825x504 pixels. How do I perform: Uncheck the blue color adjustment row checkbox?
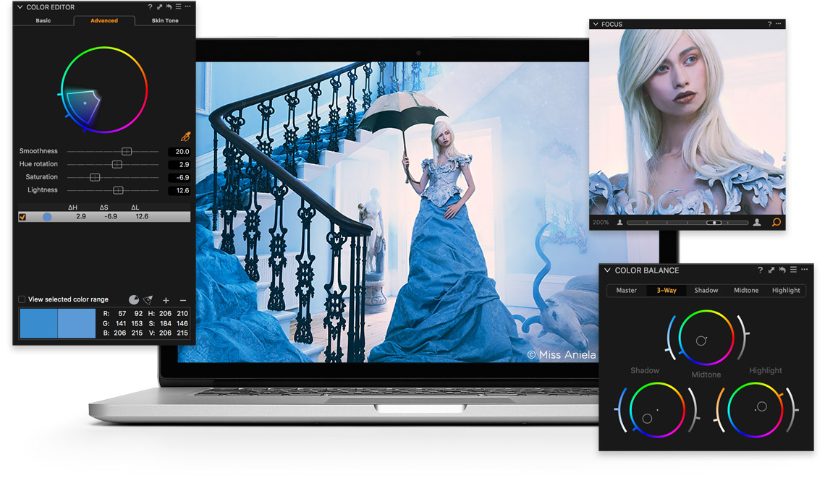tap(22, 216)
